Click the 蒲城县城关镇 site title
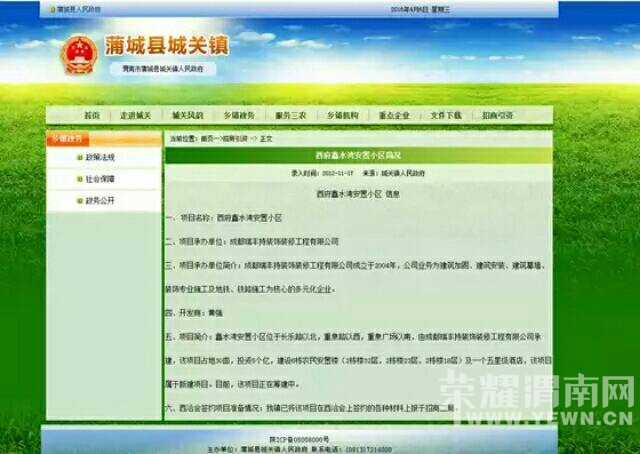The image size is (640, 454). click(x=167, y=45)
